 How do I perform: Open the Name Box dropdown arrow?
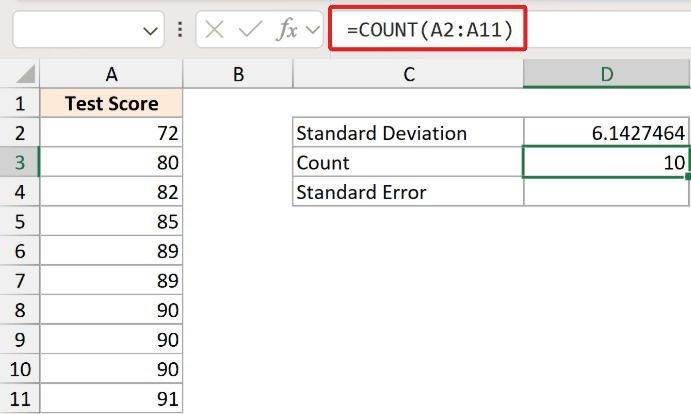[x=150, y=31]
